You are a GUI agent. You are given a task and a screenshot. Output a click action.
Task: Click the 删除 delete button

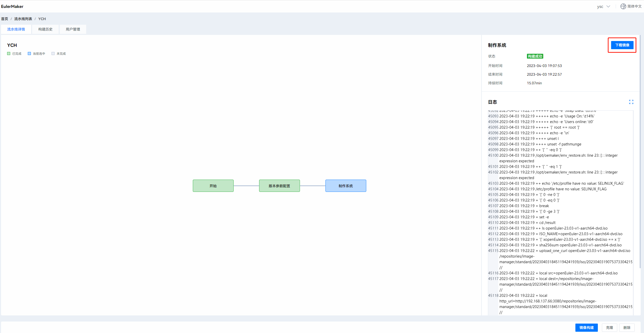click(x=627, y=327)
